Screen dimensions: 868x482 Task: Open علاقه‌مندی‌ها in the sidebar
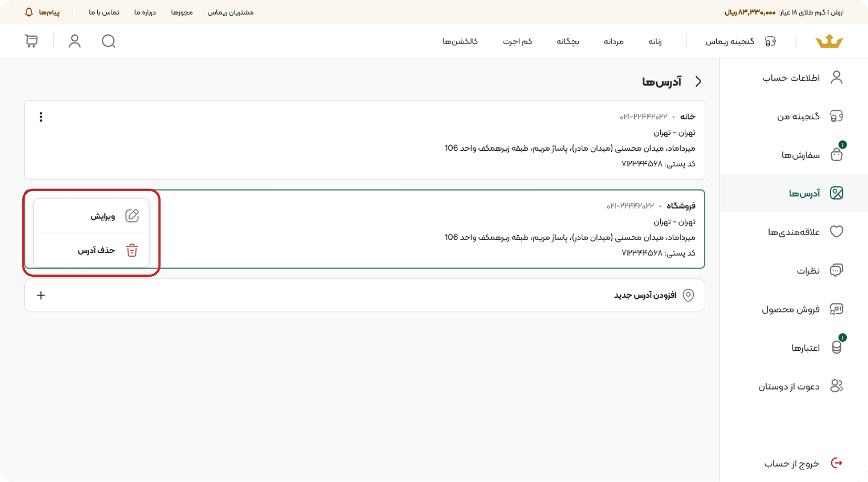pos(793,232)
